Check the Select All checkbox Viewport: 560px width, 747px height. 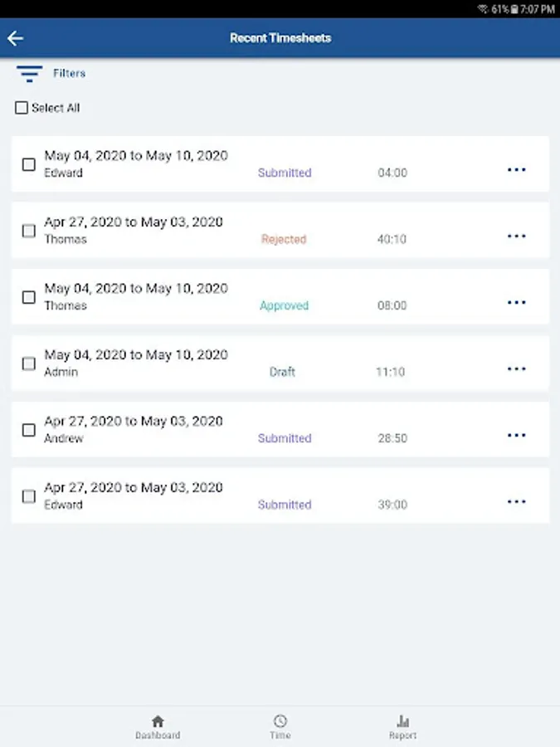click(22, 108)
